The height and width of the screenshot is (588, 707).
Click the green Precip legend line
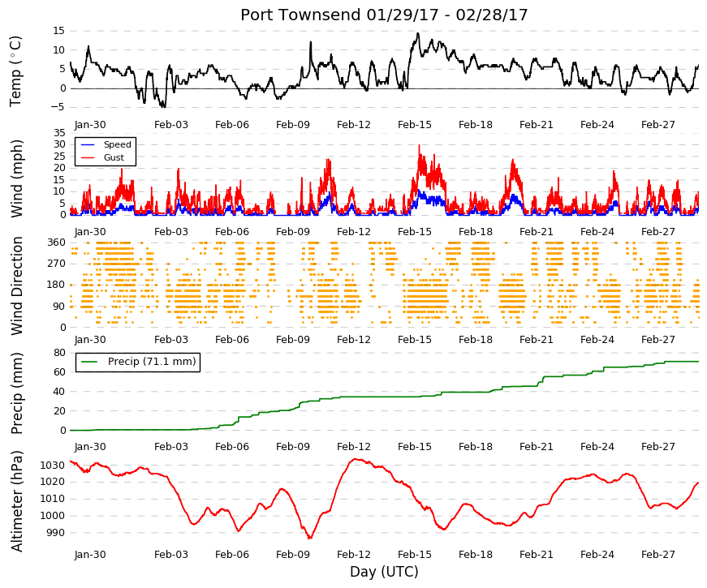coord(89,362)
